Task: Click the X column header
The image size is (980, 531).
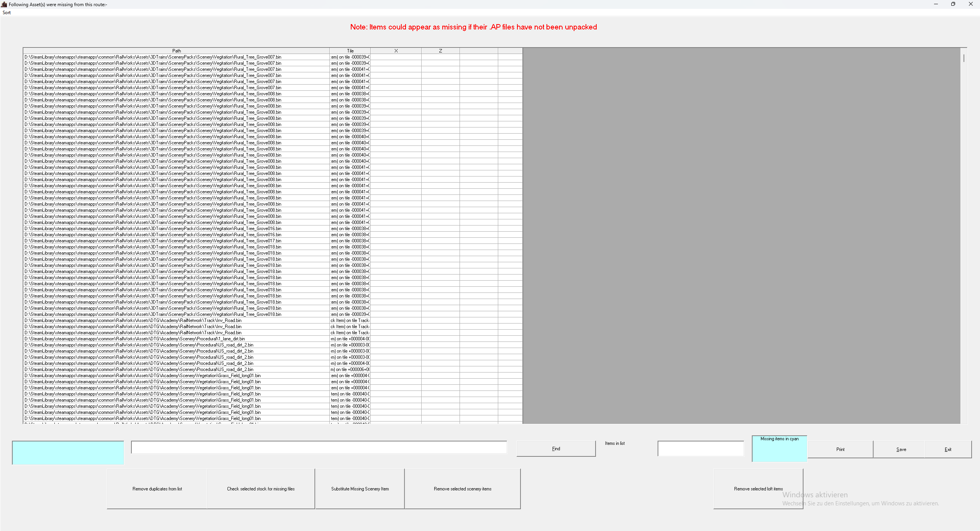Action: pyautogui.click(x=396, y=51)
